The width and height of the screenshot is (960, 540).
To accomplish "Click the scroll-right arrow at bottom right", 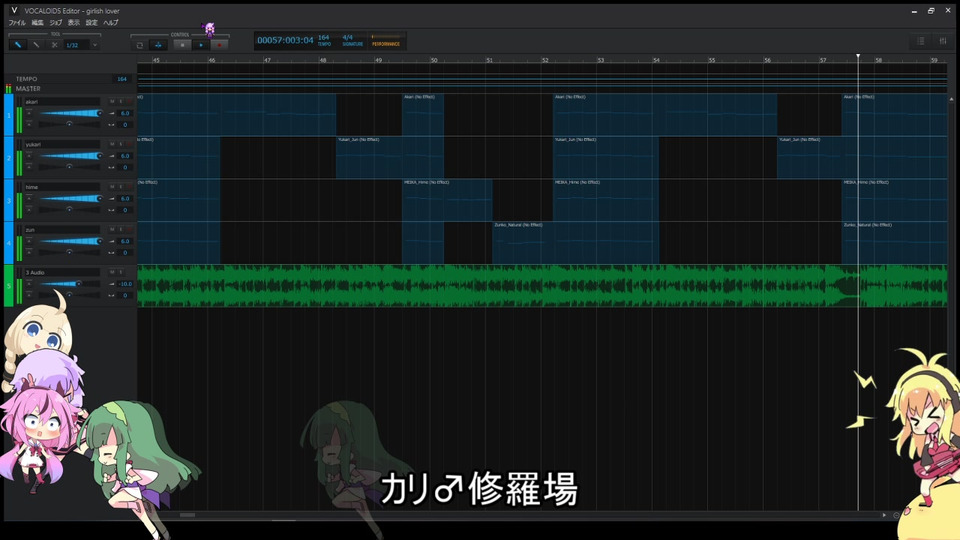I will tap(884, 515).
